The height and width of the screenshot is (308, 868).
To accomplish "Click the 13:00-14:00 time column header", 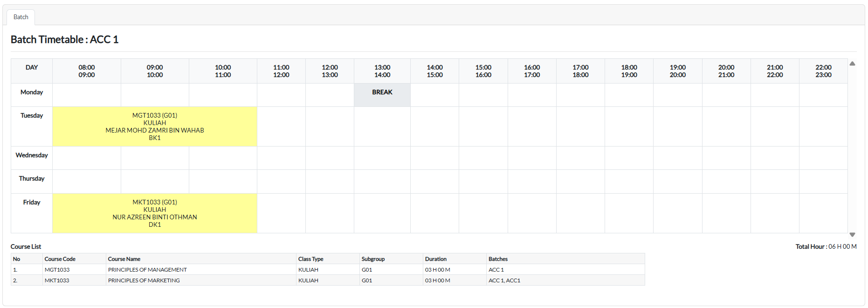I will [x=382, y=71].
